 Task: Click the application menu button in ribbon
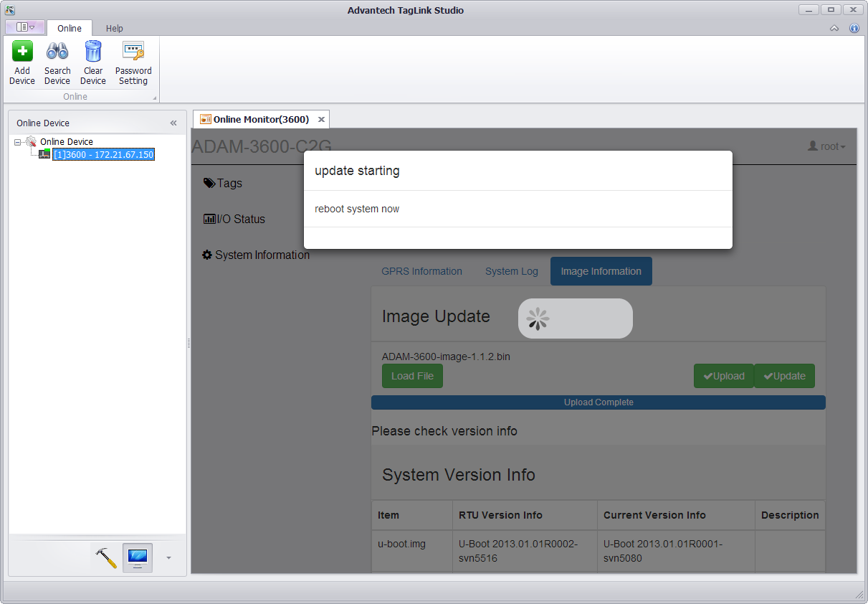point(25,27)
